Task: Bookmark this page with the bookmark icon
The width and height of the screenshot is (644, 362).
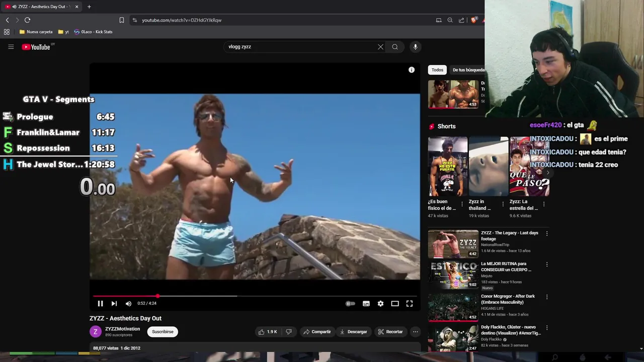Action: pyautogui.click(x=121, y=20)
